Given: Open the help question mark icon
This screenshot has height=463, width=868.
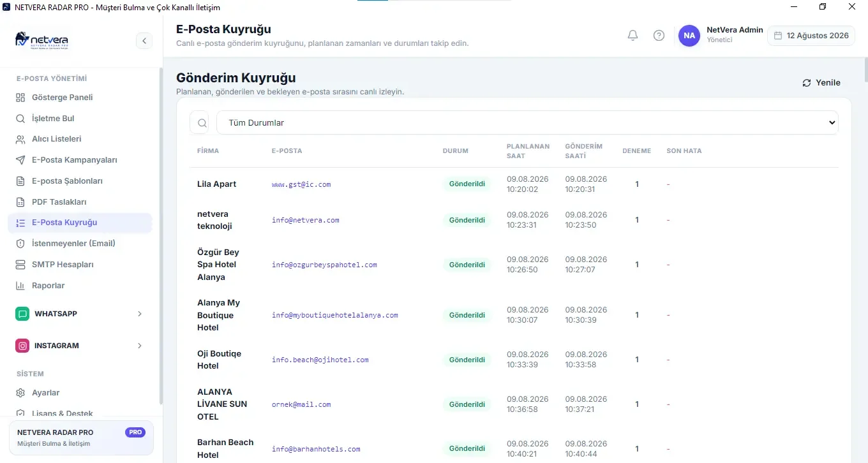Looking at the screenshot, I should pyautogui.click(x=659, y=36).
